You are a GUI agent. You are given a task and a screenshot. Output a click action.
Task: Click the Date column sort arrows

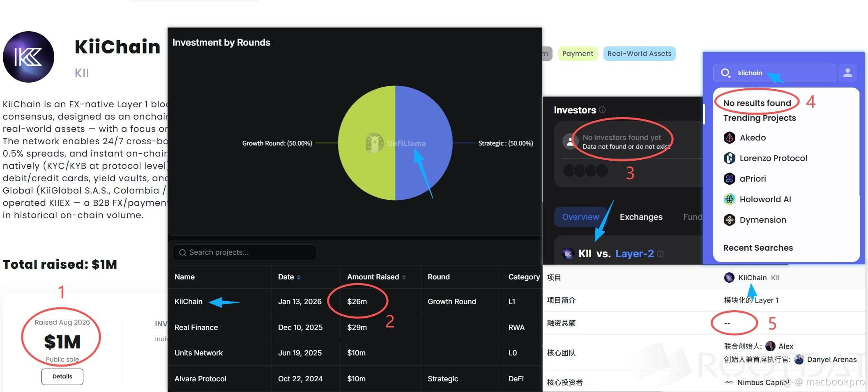299,277
